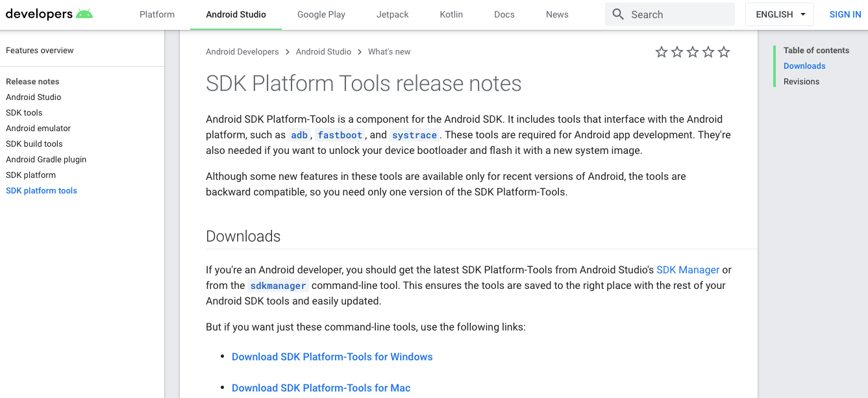Rate the page with the first star
The image size is (868, 398).
click(661, 52)
